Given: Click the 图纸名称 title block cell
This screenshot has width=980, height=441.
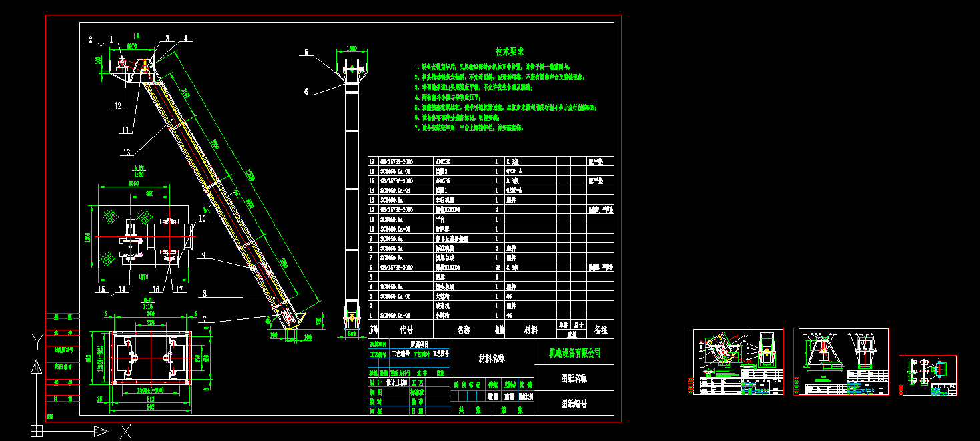Looking at the screenshot, I should (574, 378).
